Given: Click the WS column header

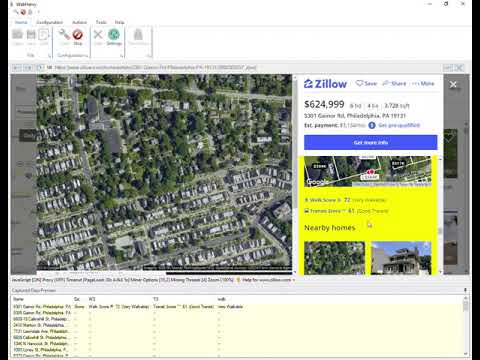Looking at the screenshot, I should [x=92, y=299].
